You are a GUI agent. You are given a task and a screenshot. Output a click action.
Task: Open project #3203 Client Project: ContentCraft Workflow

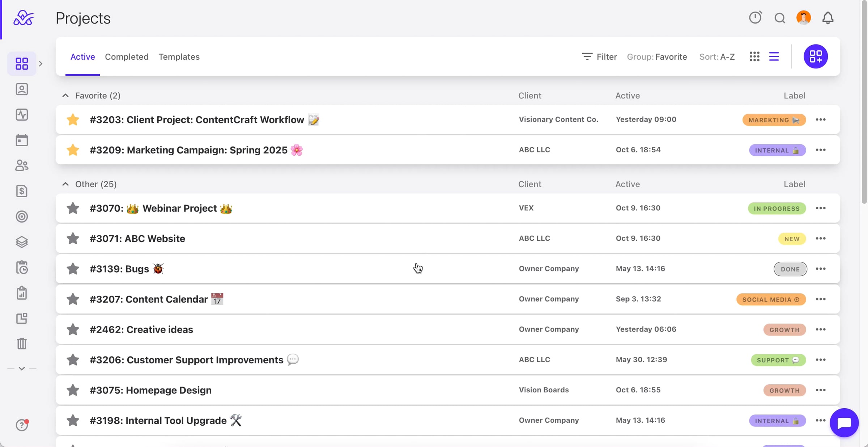(x=448, y=119)
